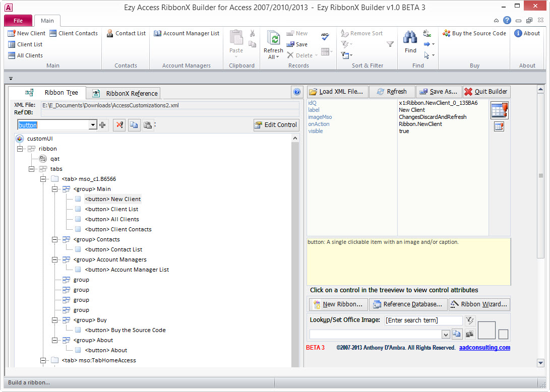Viewport: 550px width, 392px height.
Task: Click the delete control red X icon
Action: tap(119, 125)
